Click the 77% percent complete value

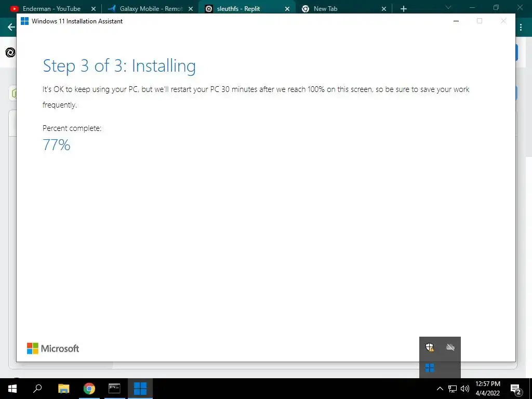point(56,145)
